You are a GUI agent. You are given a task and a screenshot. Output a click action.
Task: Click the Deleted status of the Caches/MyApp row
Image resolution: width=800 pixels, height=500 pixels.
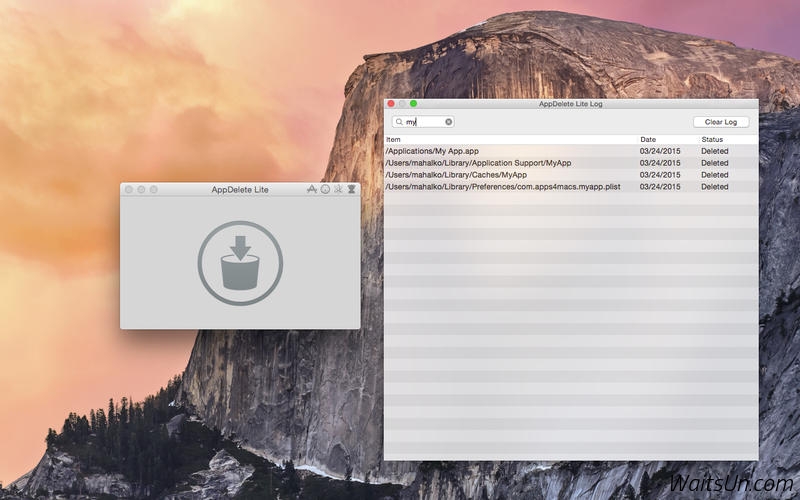[714, 174]
